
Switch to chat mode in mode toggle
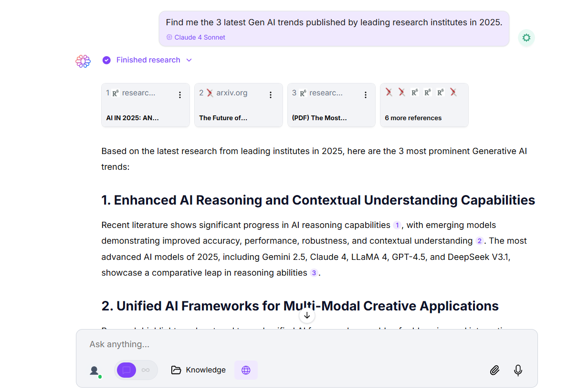click(126, 370)
